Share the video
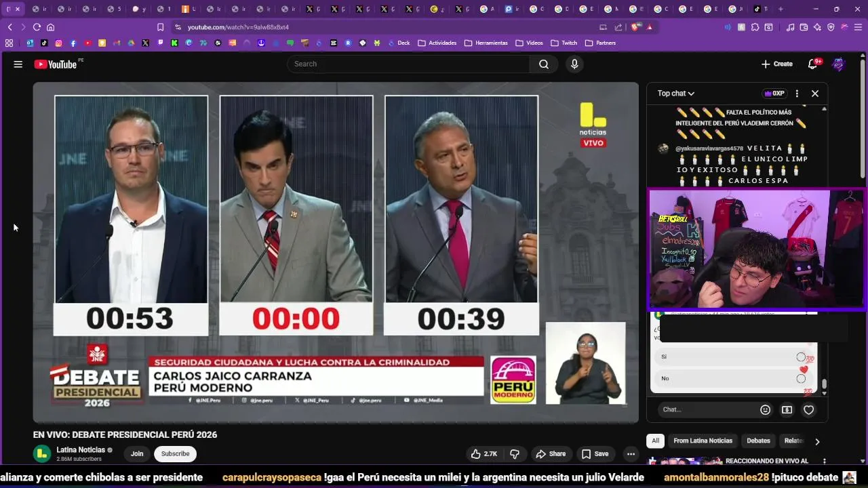868x488 pixels. 550,454
